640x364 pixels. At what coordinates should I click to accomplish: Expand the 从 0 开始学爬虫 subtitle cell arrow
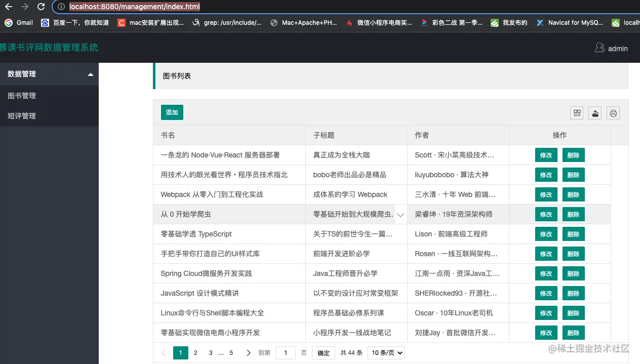400,215
